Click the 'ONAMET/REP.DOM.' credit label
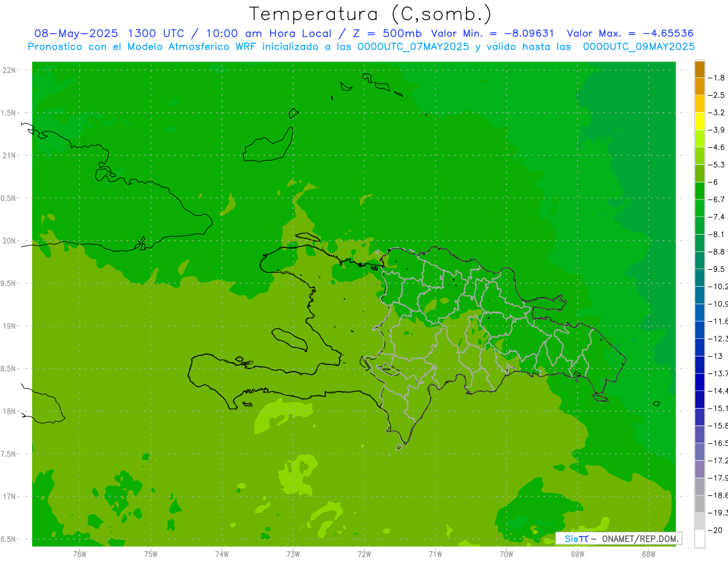Image resolution: width=728 pixels, height=562 pixels. pyautogui.click(x=639, y=538)
